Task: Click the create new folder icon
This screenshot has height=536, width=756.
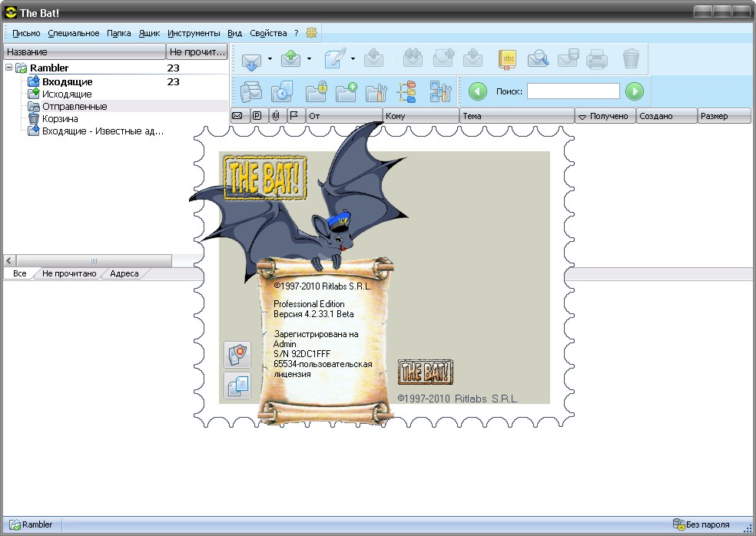Action: point(346,91)
